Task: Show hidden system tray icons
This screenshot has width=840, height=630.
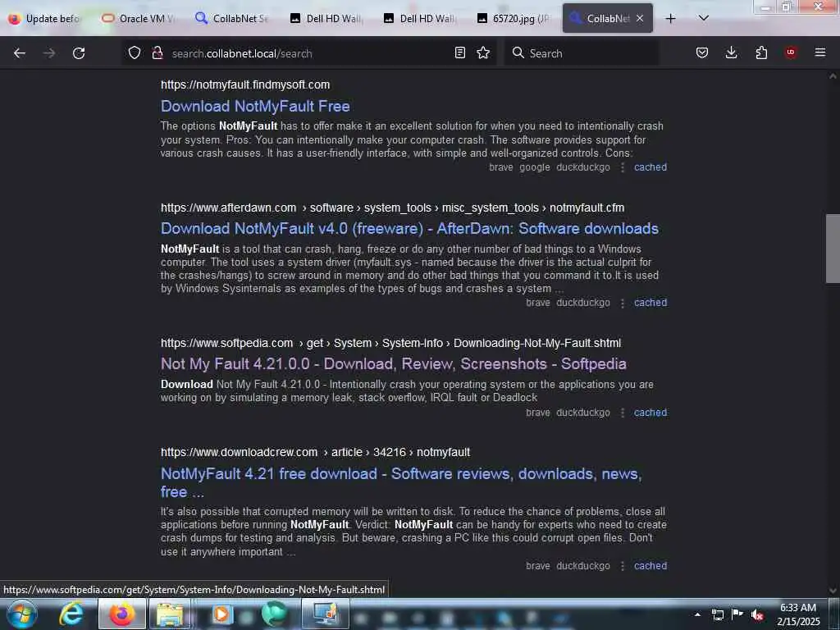Action: click(x=697, y=615)
